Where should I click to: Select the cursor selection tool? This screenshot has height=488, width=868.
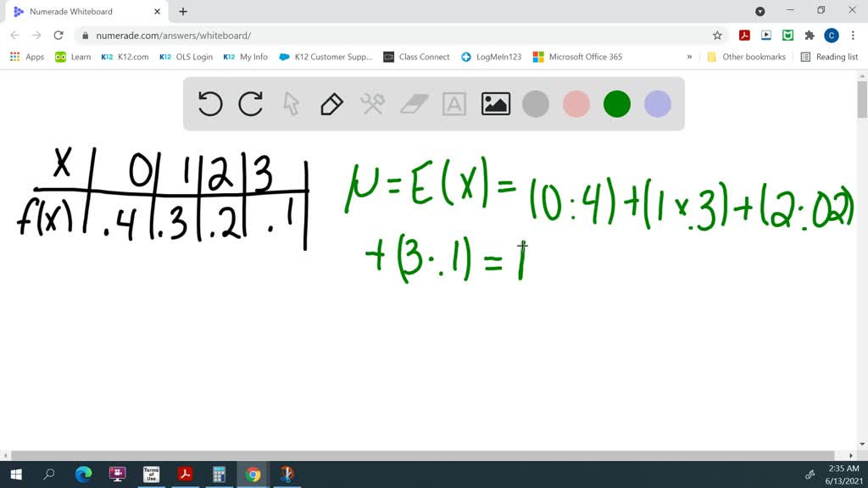(291, 103)
